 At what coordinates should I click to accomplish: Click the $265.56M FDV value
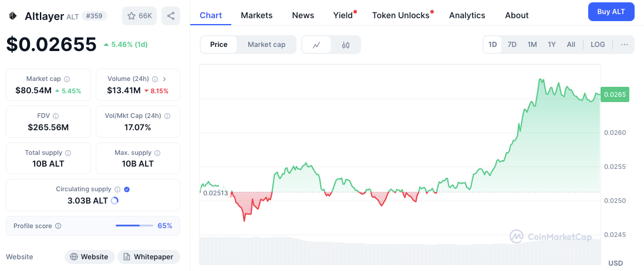click(49, 127)
